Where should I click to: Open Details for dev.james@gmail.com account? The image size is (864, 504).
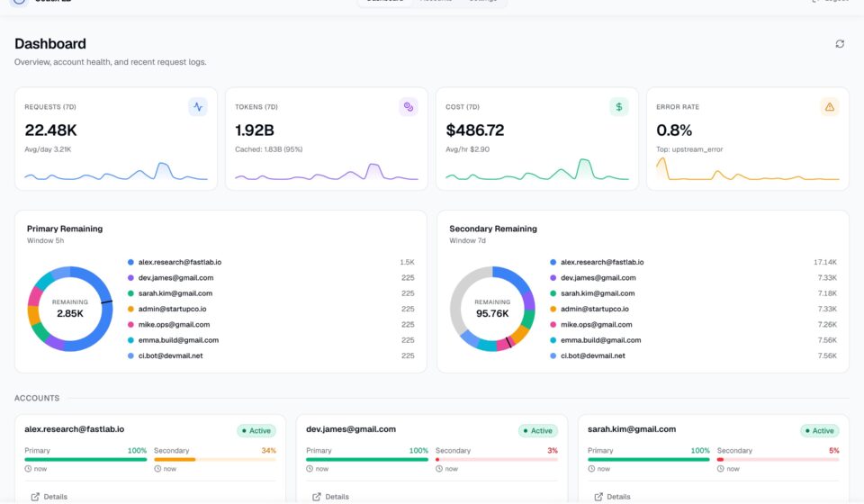330,497
